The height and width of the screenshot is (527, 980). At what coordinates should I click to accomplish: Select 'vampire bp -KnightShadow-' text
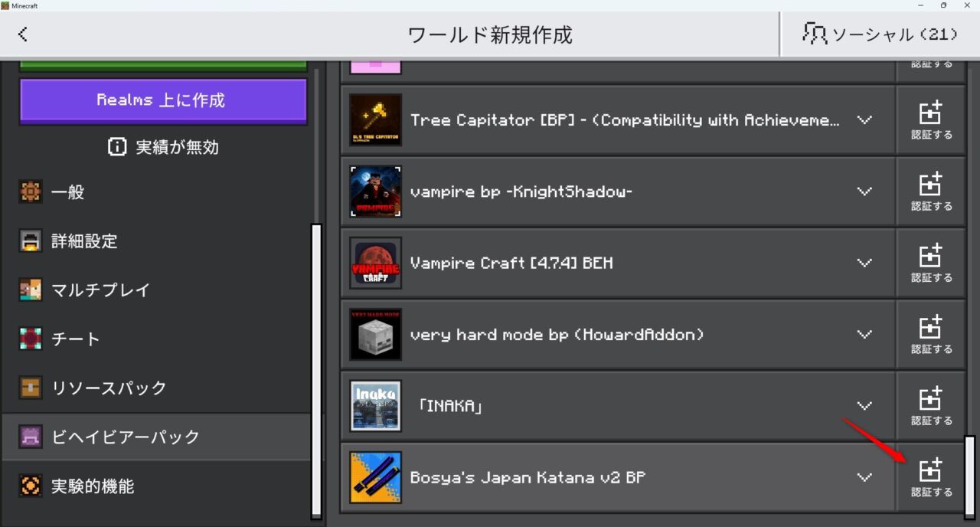pos(521,191)
